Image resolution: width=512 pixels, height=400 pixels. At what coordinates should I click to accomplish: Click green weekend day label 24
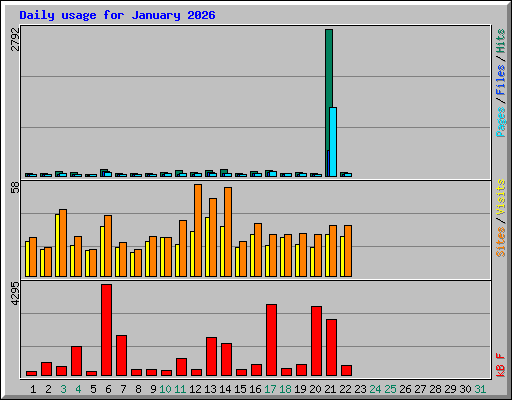(x=375, y=389)
